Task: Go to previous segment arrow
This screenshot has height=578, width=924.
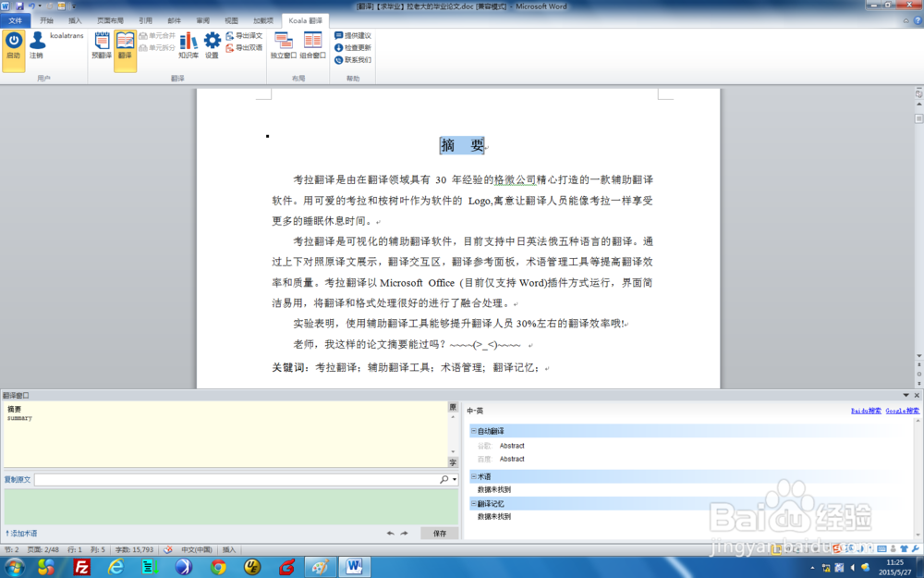Action: pyautogui.click(x=390, y=534)
